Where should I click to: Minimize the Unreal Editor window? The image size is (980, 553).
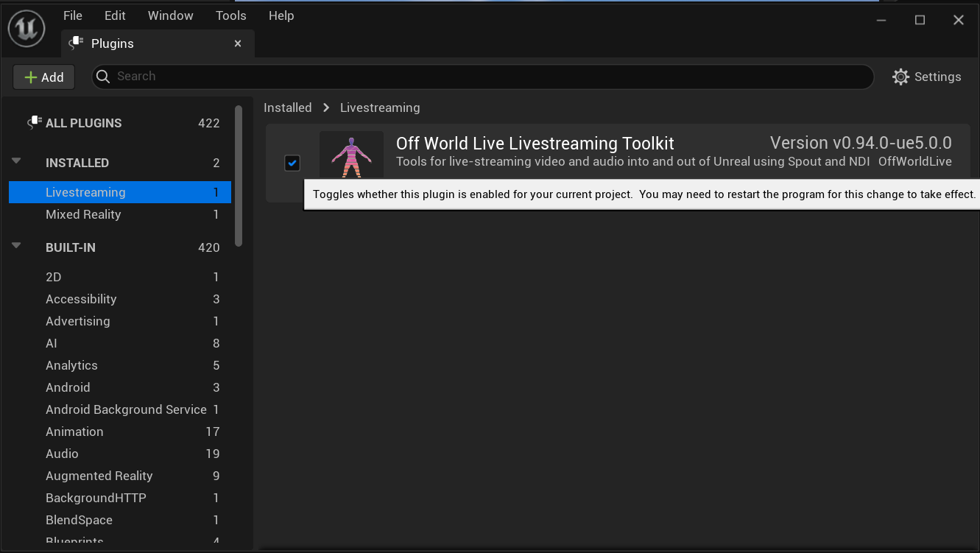click(881, 20)
